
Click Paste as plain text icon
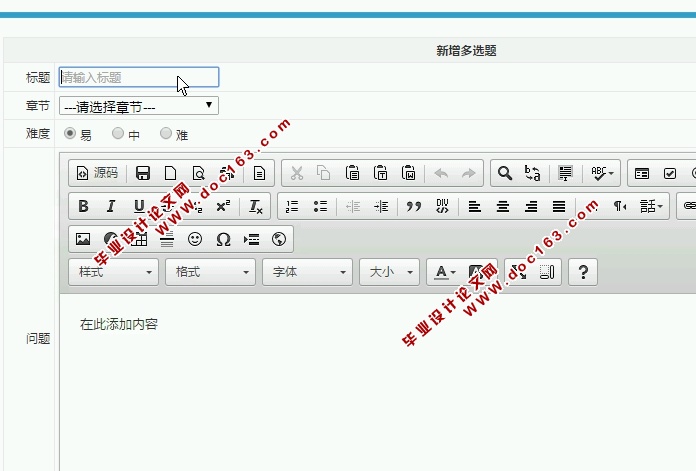pyautogui.click(x=380, y=173)
